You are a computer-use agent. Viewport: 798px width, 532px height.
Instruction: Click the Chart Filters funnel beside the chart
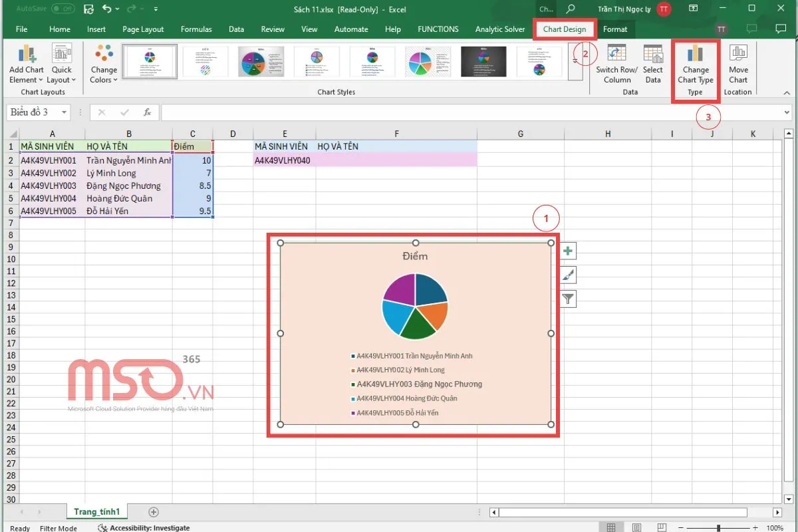click(x=568, y=299)
